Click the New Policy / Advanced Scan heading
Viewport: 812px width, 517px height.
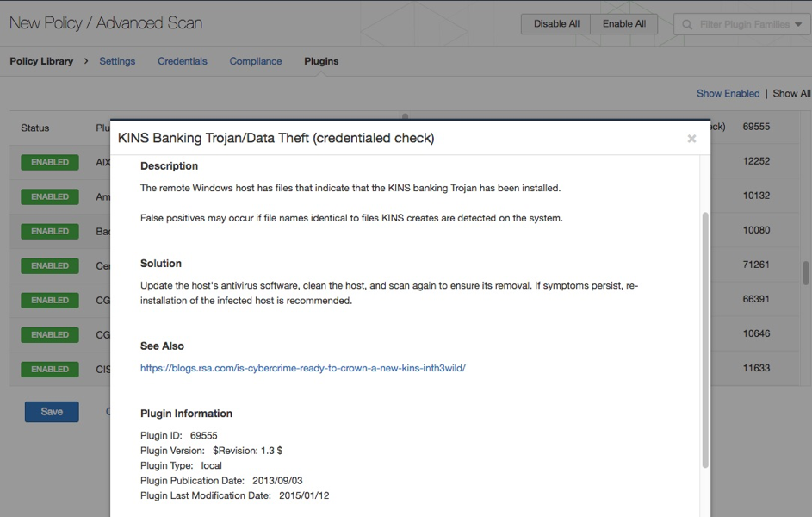point(106,23)
